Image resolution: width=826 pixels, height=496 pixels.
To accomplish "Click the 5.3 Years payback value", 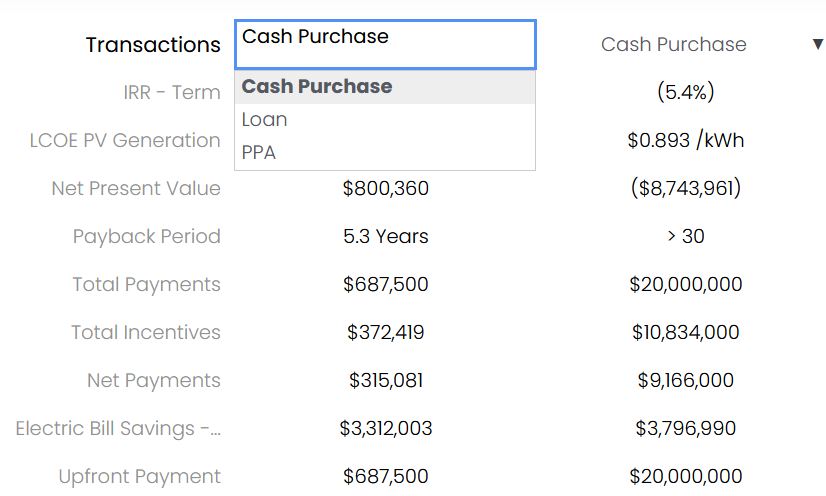I will tap(386, 236).
